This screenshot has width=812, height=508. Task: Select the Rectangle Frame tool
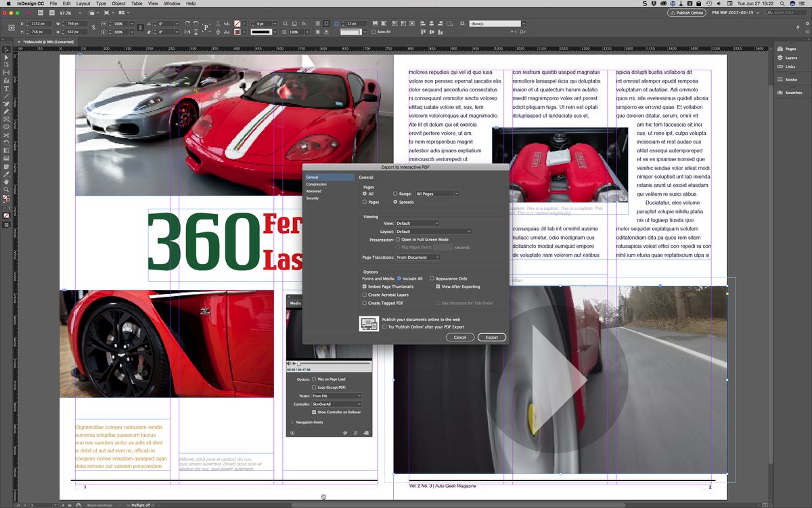pyautogui.click(x=6, y=118)
